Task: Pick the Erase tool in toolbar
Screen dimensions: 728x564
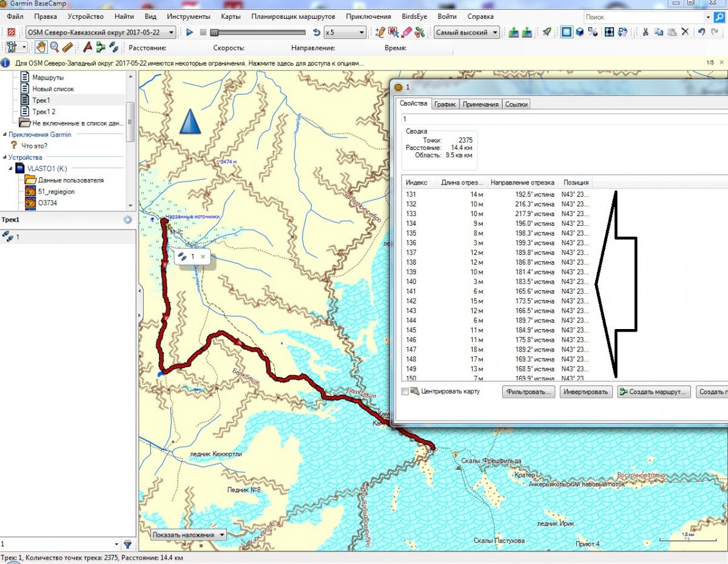Action: pos(406,32)
